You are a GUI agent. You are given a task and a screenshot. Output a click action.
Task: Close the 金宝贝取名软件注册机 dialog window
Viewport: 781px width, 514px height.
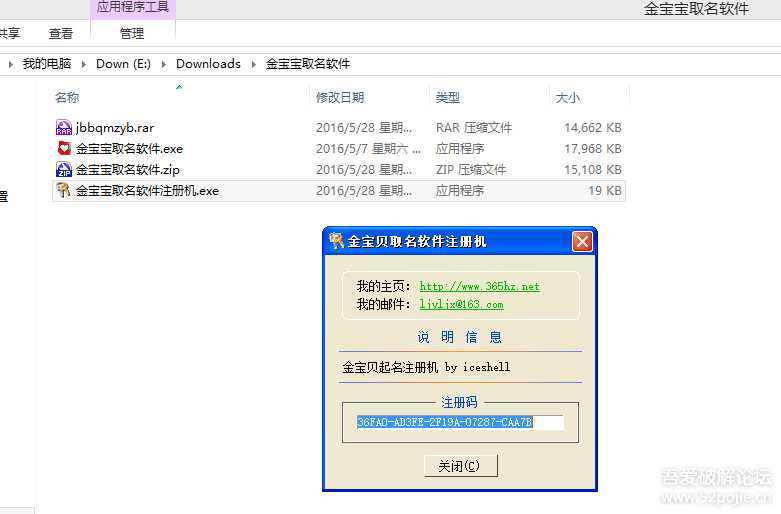click(582, 241)
